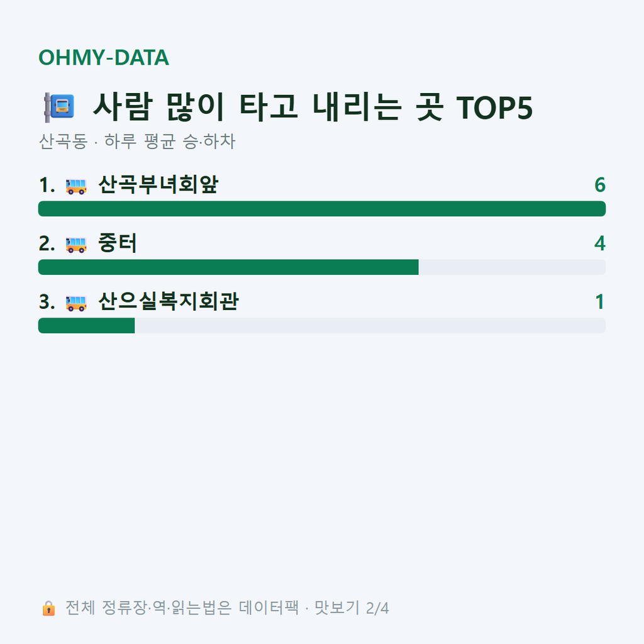This screenshot has width=644, height=644.
Task: Click the 전체 정류장·역·읽는법은 데이터팩 footer text
Action: [182, 608]
